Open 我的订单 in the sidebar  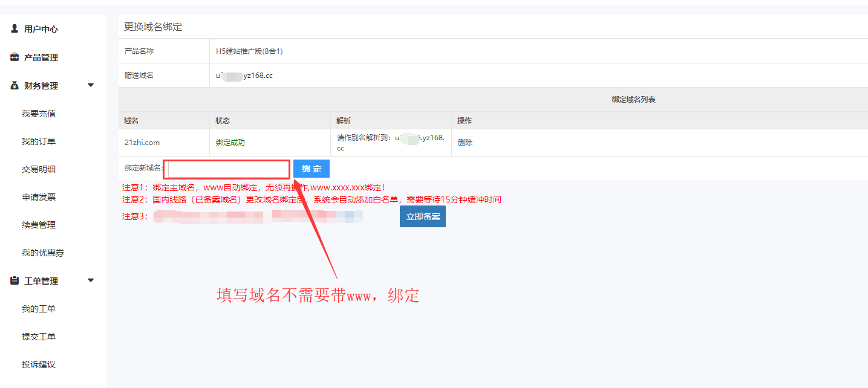tap(39, 141)
